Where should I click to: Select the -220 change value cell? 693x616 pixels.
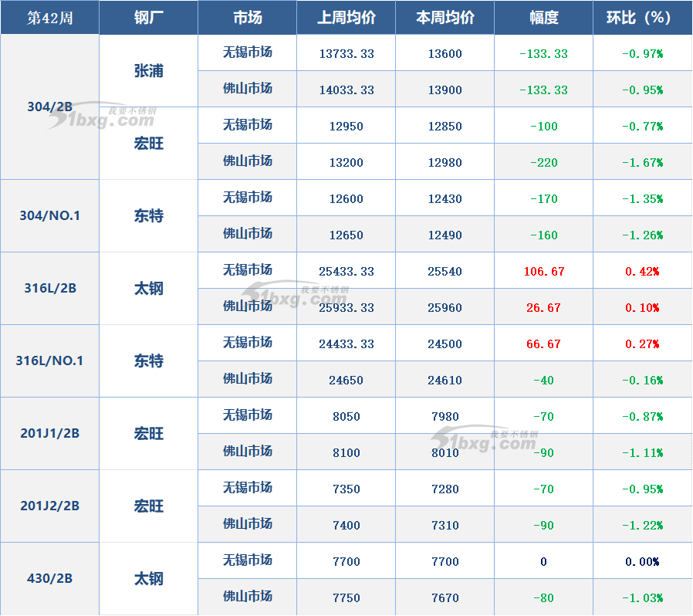pos(543,163)
